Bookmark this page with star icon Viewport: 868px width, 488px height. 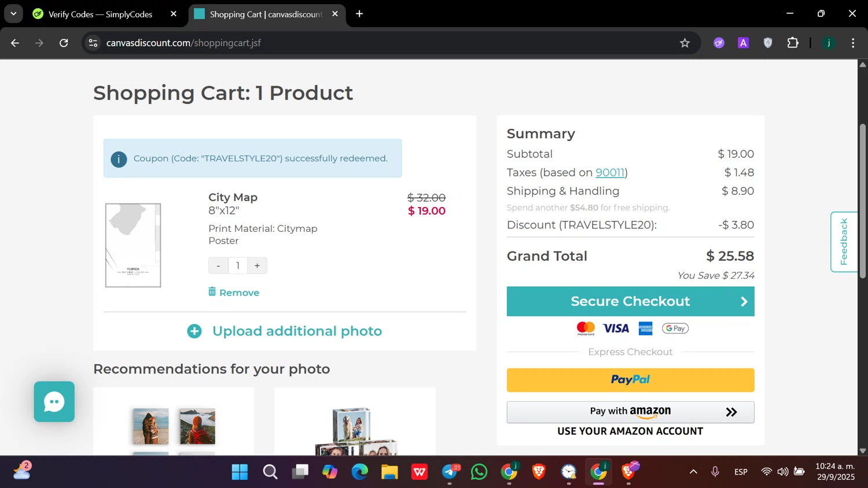click(685, 43)
